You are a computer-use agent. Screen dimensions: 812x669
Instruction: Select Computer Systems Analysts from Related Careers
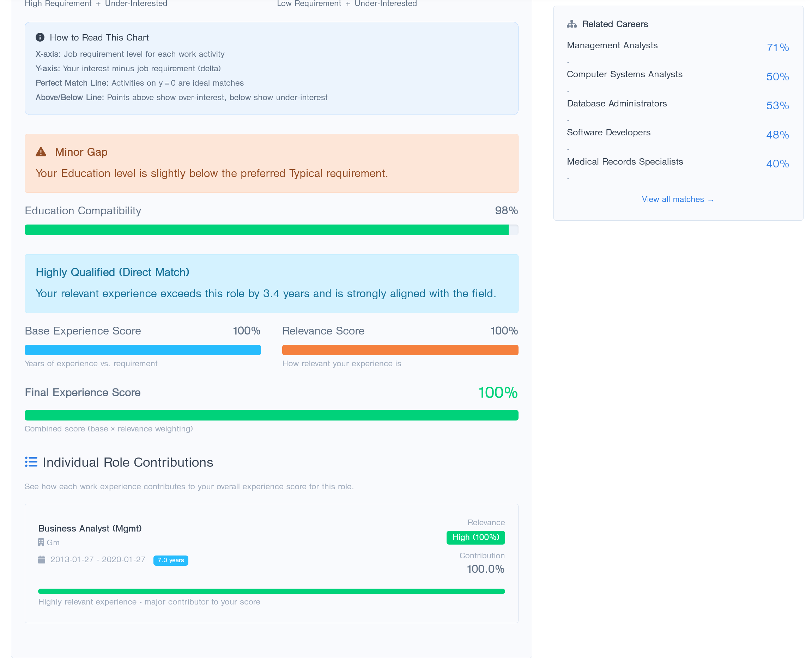[625, 74]
